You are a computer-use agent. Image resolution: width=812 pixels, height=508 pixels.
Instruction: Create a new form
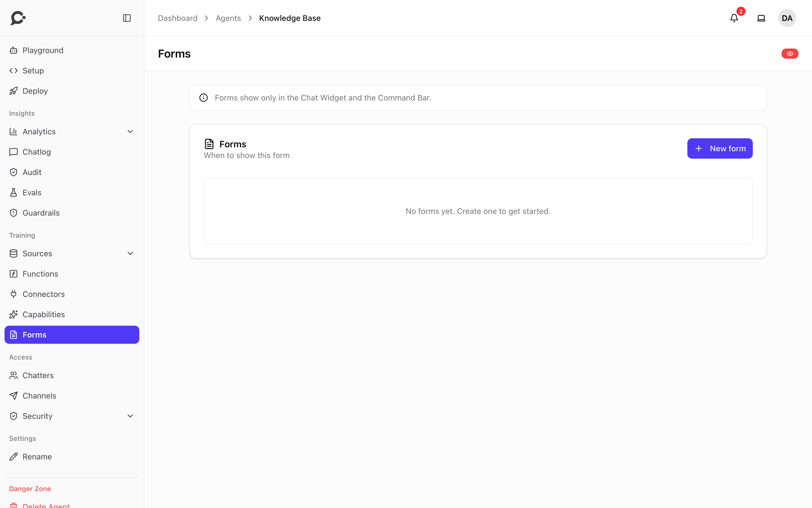(x=720, y=148)
